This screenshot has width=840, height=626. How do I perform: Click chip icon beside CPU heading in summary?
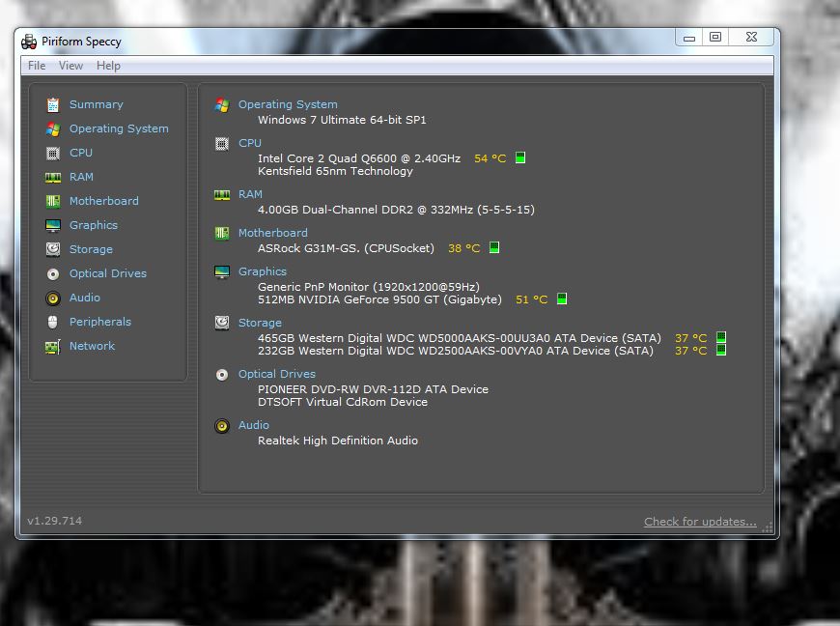(222, 144)
